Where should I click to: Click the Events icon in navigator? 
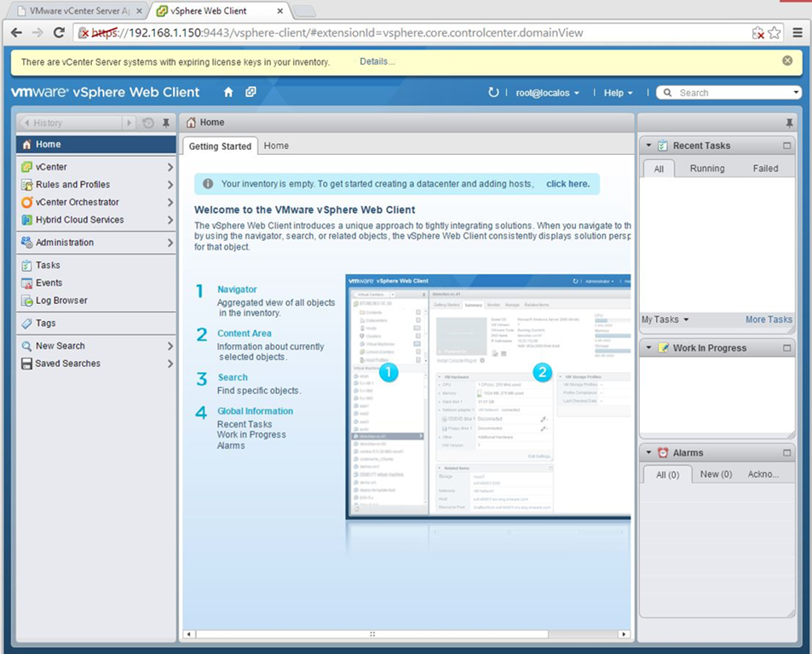[27, 283]
